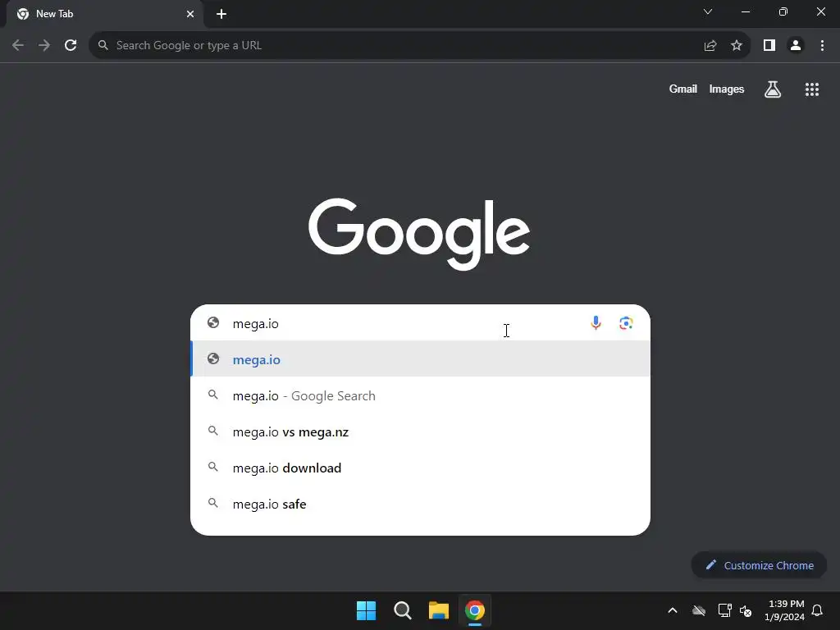Open a new tab with the plus button
The width and height of the screenshot is (840, 630).
coord(221,14)
